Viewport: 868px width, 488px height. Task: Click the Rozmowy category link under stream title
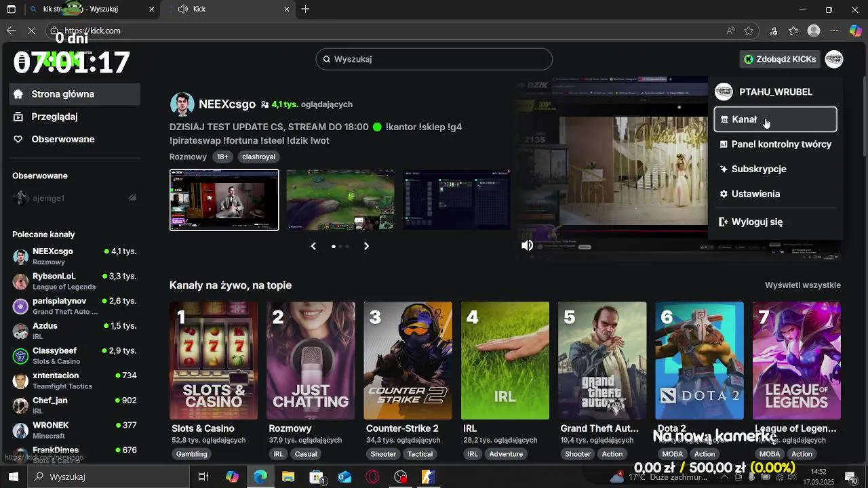[188, 157]
